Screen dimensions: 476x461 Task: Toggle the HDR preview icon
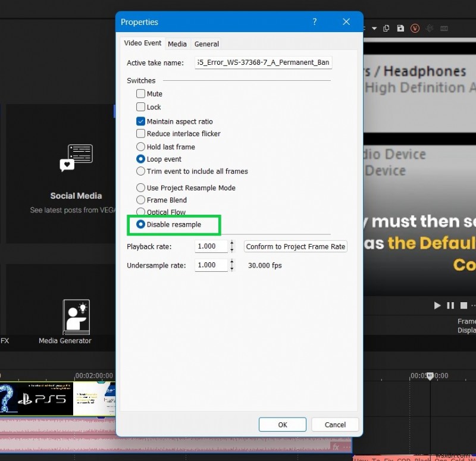coord(444,28)
